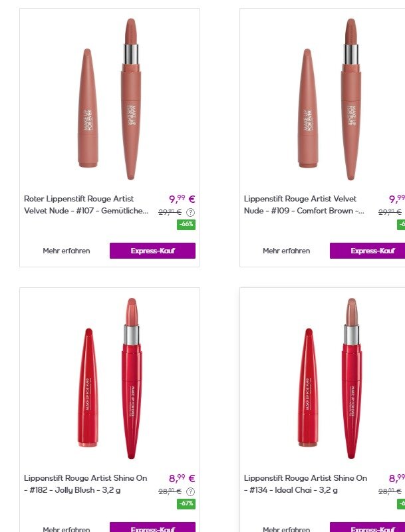Open the Roter Lippenstift #107 title link
The image size is (405, 532).
(86, 204)
